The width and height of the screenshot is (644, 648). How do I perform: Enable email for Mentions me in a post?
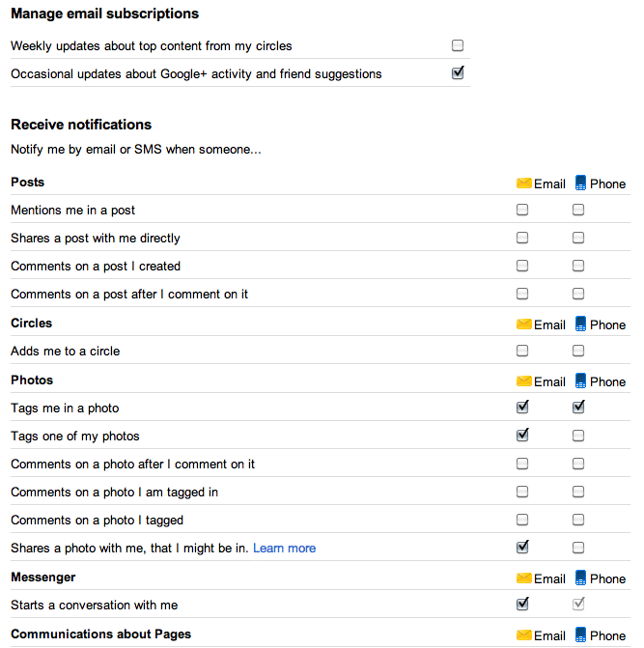pos(522,210)
